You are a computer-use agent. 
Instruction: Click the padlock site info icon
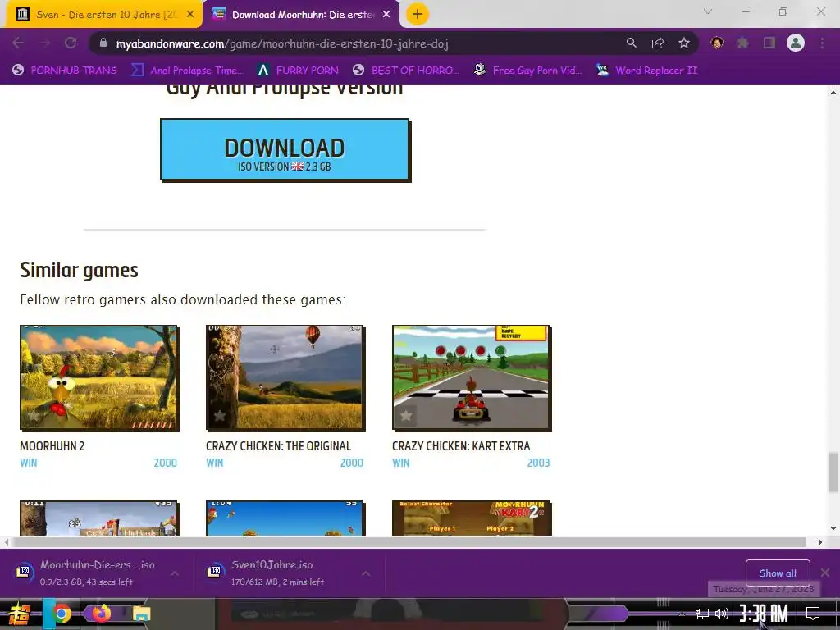point(103,43)
